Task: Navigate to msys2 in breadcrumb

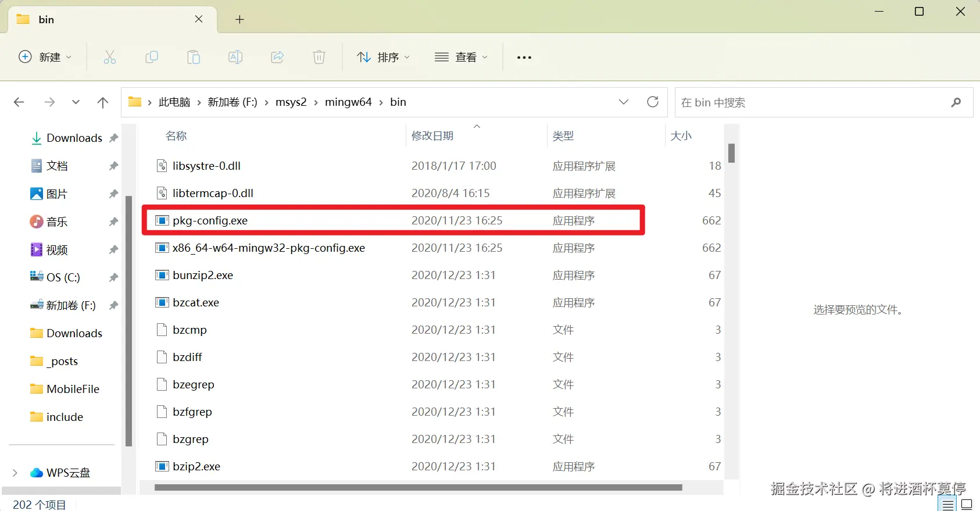Action: [x=291, y=102]
